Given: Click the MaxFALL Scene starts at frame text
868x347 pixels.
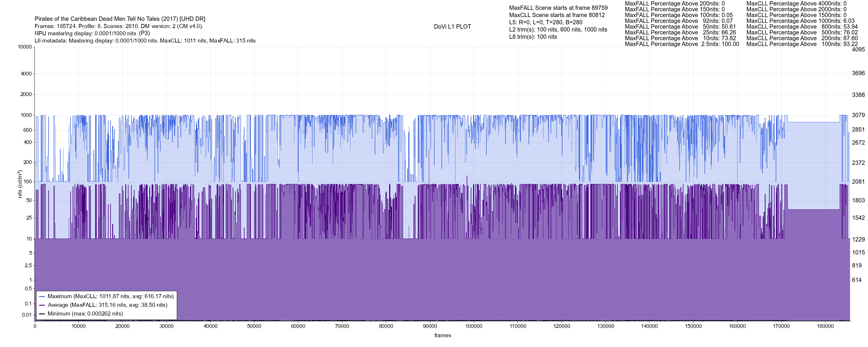Looking at the screenshot, I should [558, 8].
